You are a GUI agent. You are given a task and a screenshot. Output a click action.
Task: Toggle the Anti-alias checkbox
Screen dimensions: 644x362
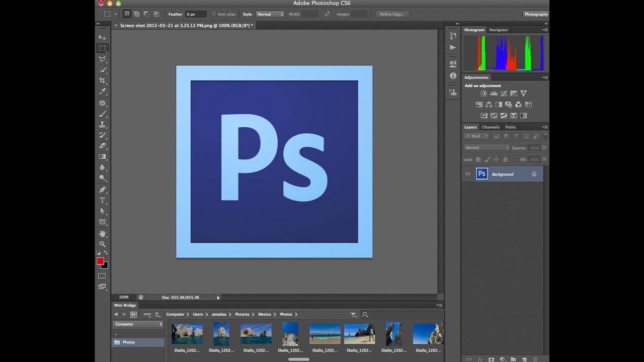[213, 14]
